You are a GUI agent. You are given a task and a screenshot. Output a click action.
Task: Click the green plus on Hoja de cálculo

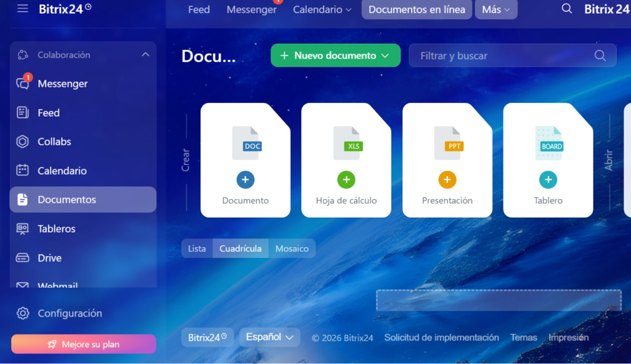coord(346,180)
